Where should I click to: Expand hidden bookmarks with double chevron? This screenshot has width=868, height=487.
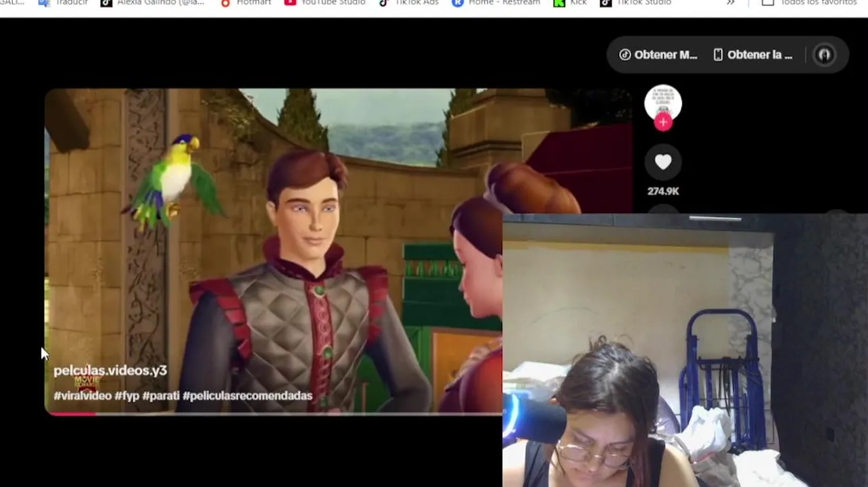click(730, 3)
